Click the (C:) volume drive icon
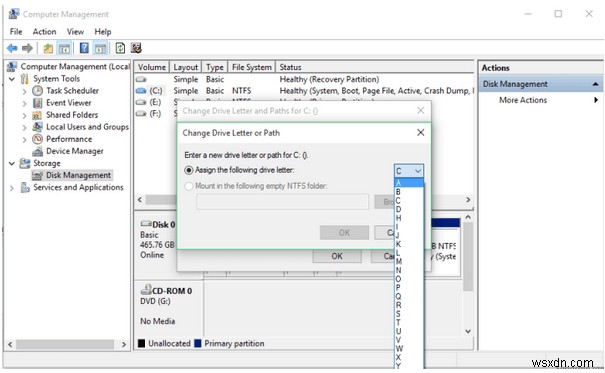The height and width of the screenshot is (373, 605). coord(142,91)
